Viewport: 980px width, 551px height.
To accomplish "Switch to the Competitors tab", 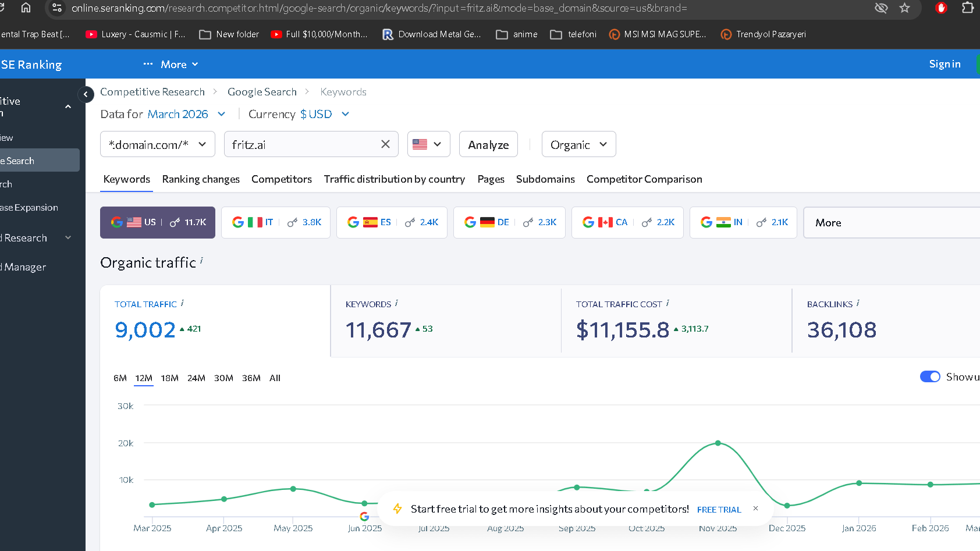I will (282, 179).
